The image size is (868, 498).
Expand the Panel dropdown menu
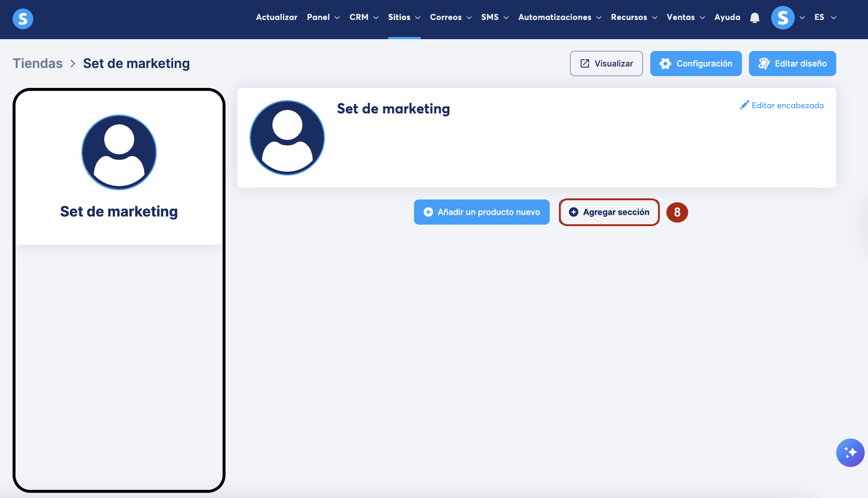pos(323,17)
